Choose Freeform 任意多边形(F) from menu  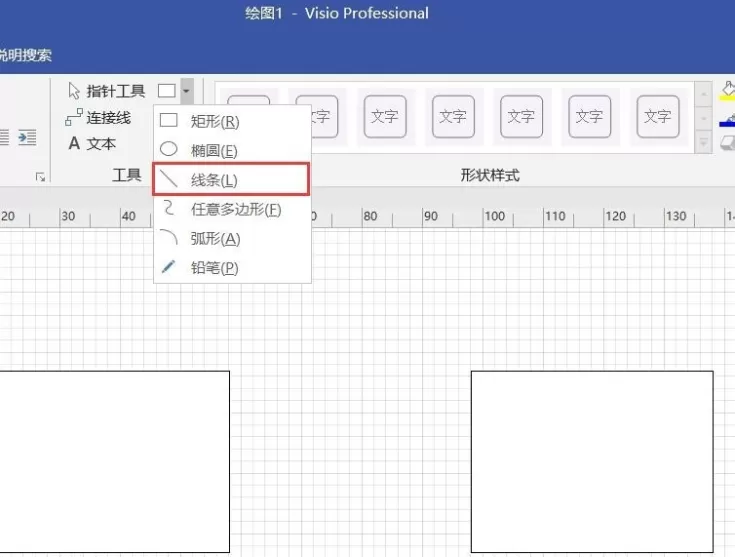click(x=232, y=209)
